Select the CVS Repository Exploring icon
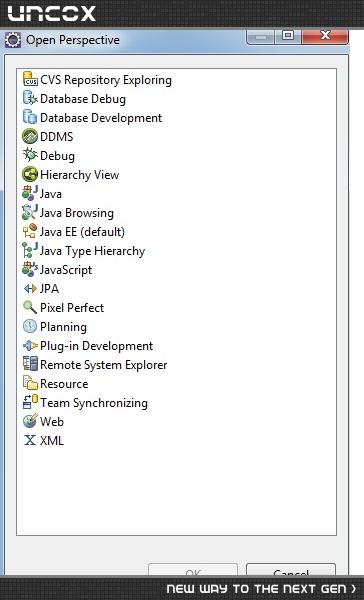The width and height of the screenshot is (364, 600). pos(30,79)
